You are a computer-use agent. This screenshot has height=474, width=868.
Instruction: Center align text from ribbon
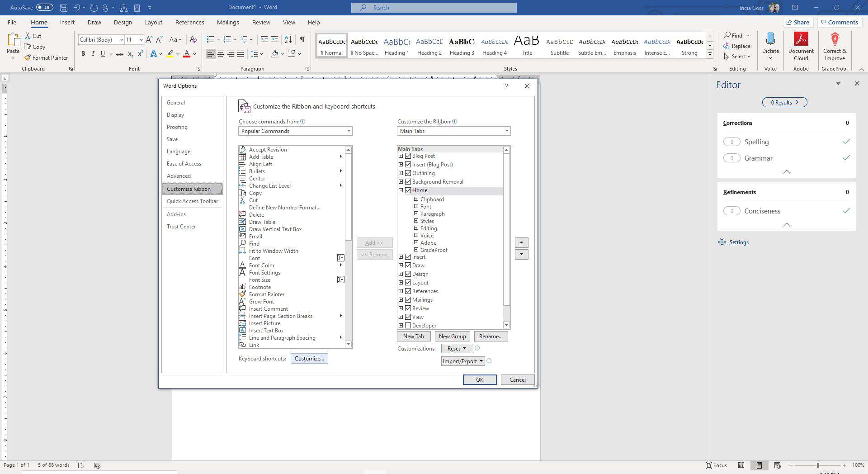coord(221,54)
